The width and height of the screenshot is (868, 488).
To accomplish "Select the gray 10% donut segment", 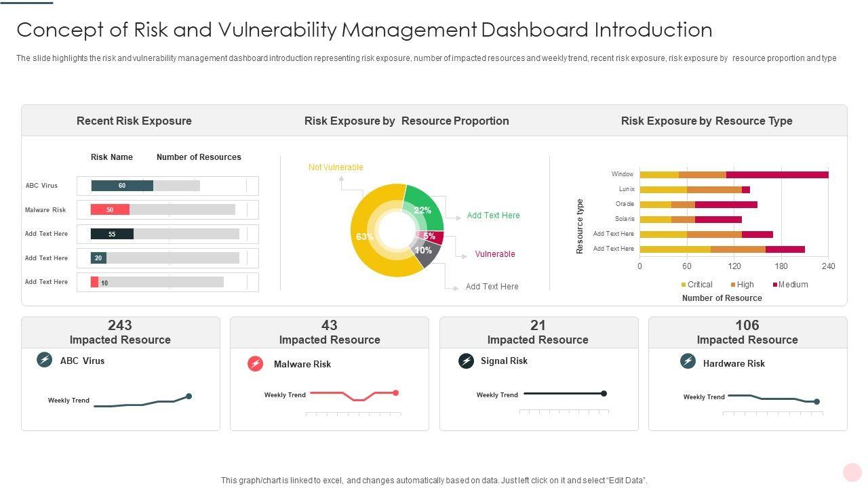I will click(427, 253).
